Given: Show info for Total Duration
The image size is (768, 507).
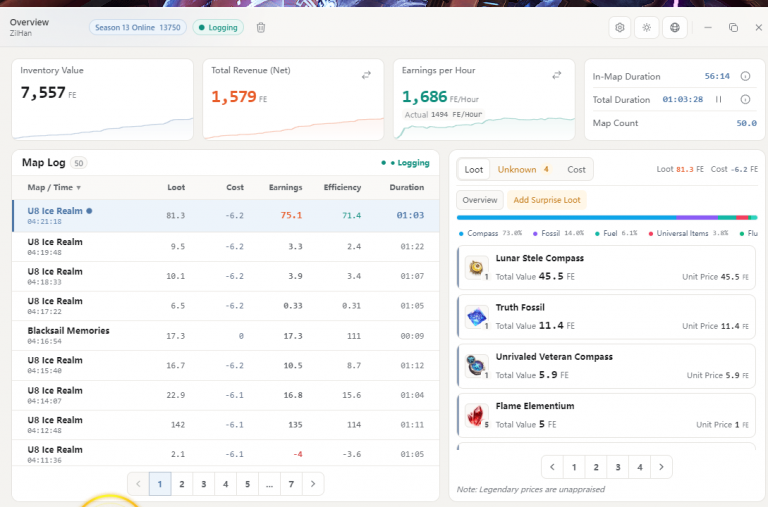Looking at the screenshot, I should 745,99.
